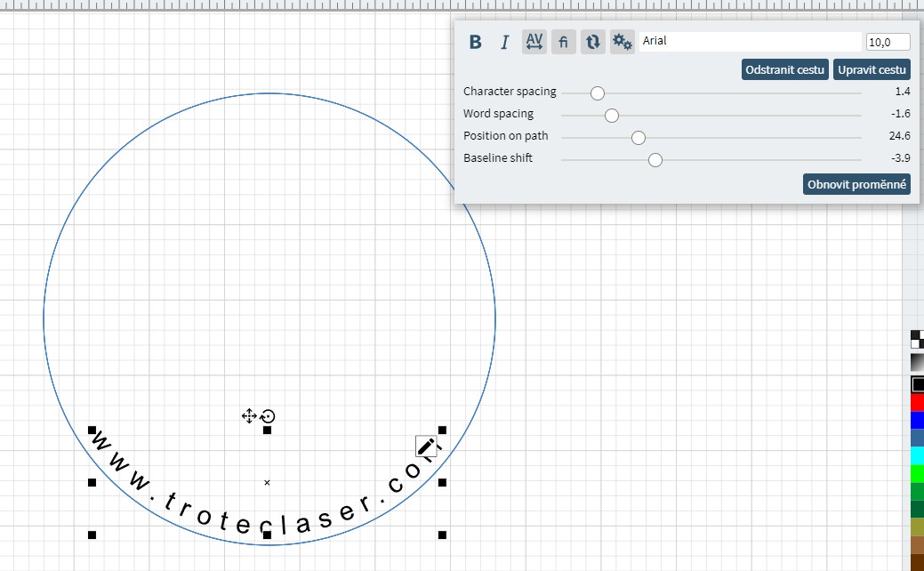Open advanced text settings gears icon
The width and height of the screenshot is (924, 571).
622,42
